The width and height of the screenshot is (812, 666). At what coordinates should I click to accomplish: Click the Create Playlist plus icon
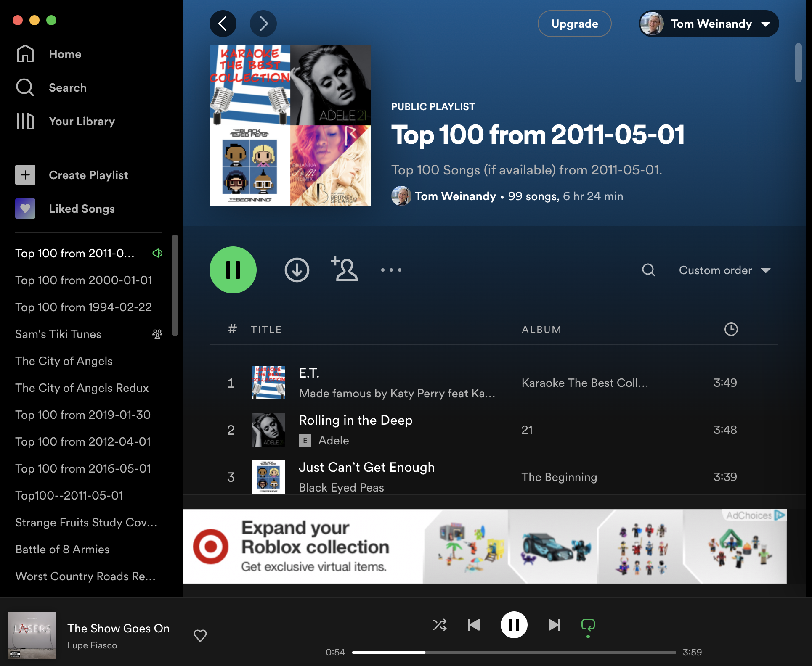[25, 175]
